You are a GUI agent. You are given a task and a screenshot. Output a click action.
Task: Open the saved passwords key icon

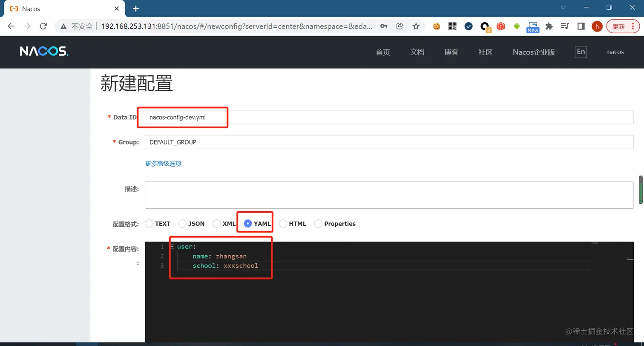click(384, 26)
